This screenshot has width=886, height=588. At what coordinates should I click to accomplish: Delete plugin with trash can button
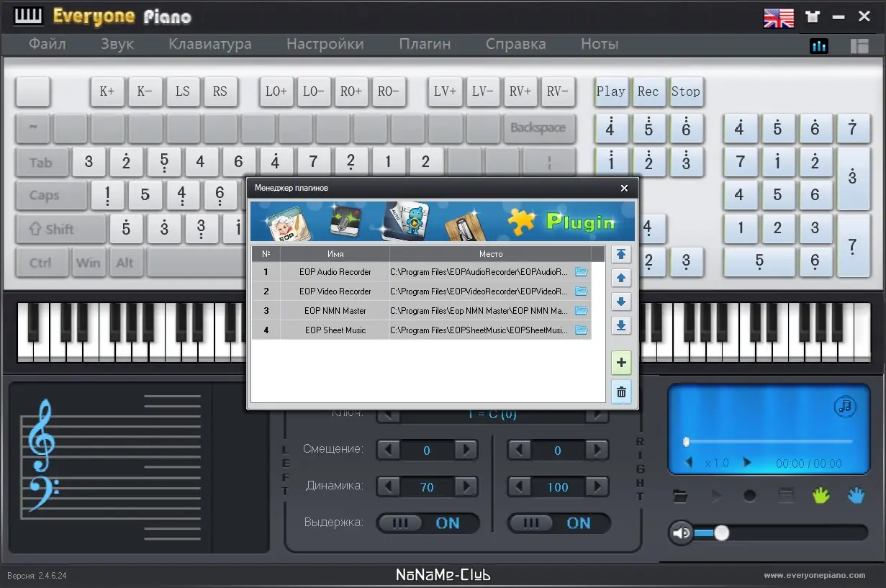(x=621, y=392)
